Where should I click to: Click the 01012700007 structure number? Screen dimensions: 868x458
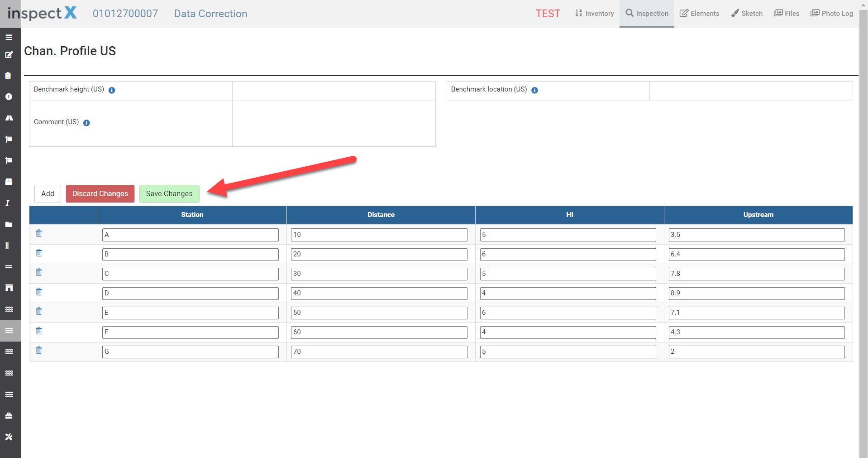(x=125, y=14)
